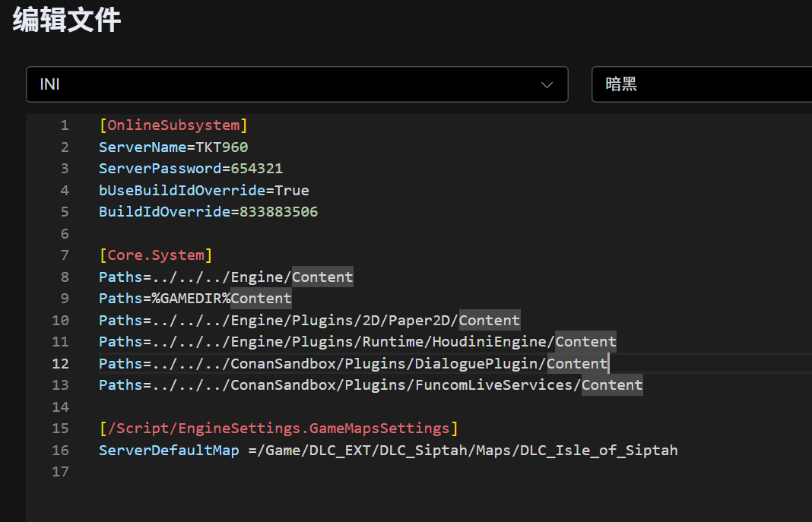This screenshot has height=522, width=812.
Task: Click FuncomLiveServices in the plugin path
Action: 496,385
